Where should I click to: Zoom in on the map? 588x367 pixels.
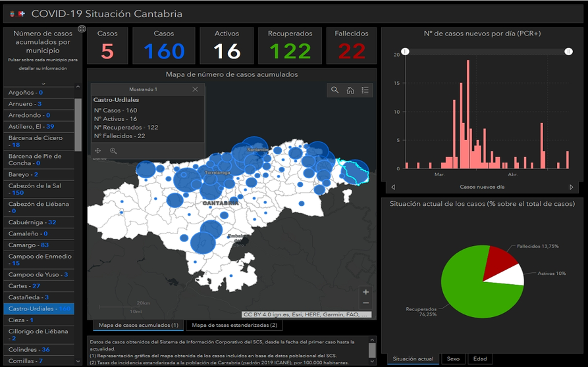pos(365,292)
